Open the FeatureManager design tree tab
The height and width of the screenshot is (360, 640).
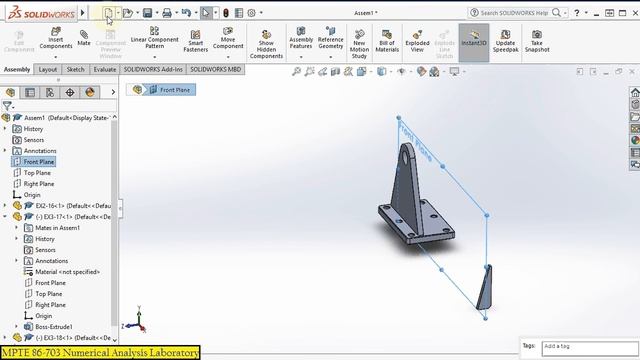click(10, 92)
